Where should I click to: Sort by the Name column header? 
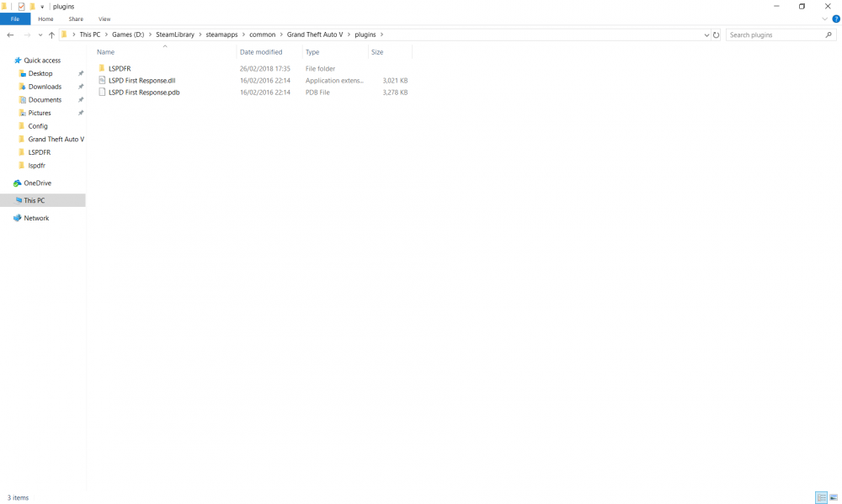[x=106, y=52]
